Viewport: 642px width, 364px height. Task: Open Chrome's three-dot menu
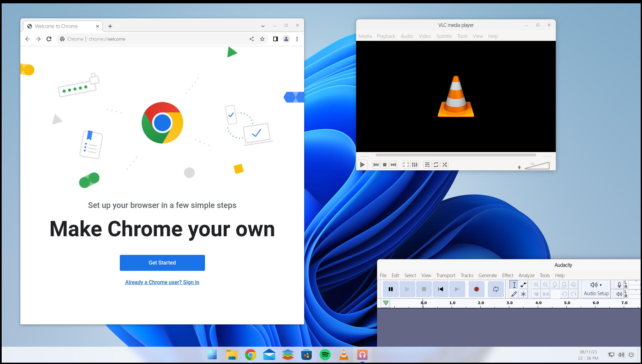(x=297, y=39)
